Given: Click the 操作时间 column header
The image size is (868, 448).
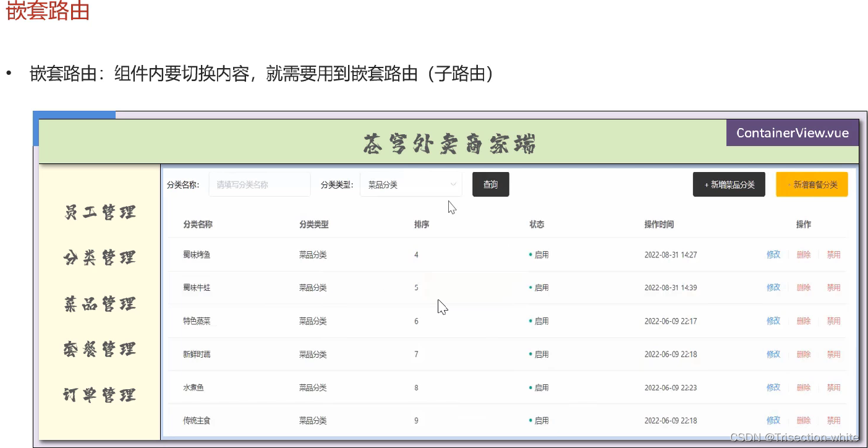Looking at the screenshot, I should pos(659,225).
